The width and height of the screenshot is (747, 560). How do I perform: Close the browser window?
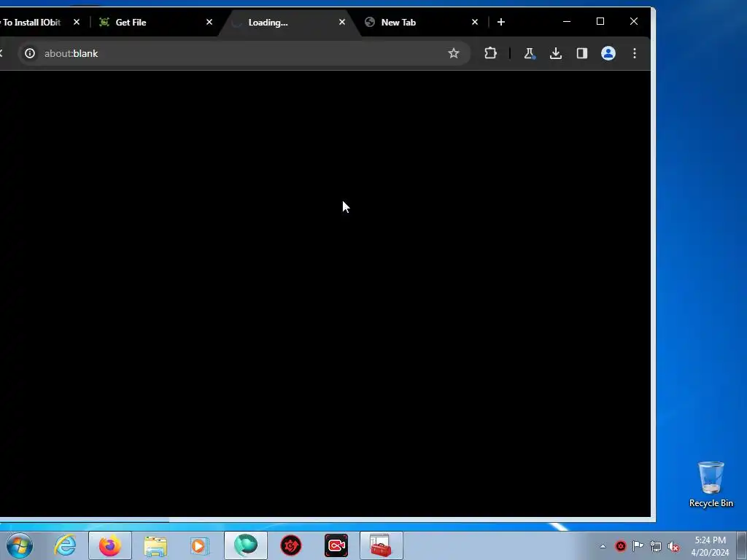click(x=634, y=21)
